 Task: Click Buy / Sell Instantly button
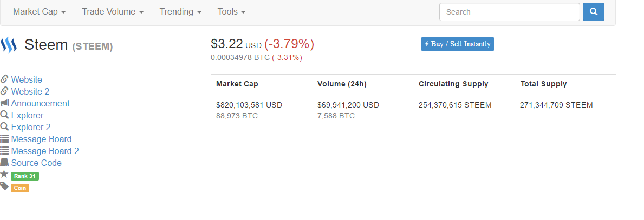tap(458, 44)
